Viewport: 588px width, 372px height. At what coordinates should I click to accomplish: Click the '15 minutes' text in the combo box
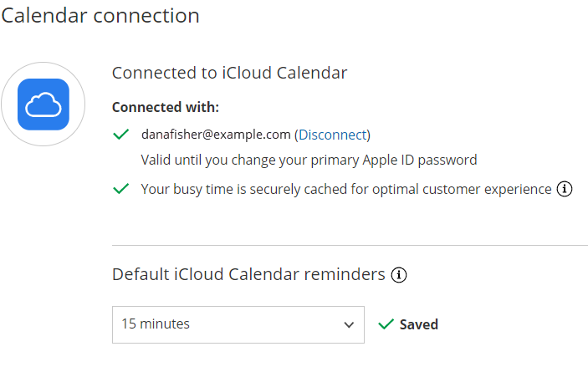[x=156, y=324]
